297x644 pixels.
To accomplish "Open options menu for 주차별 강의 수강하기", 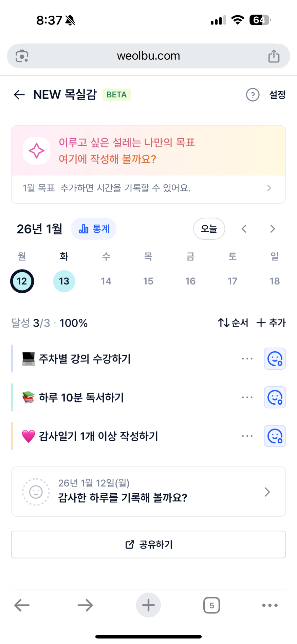I will click(247, 358).
